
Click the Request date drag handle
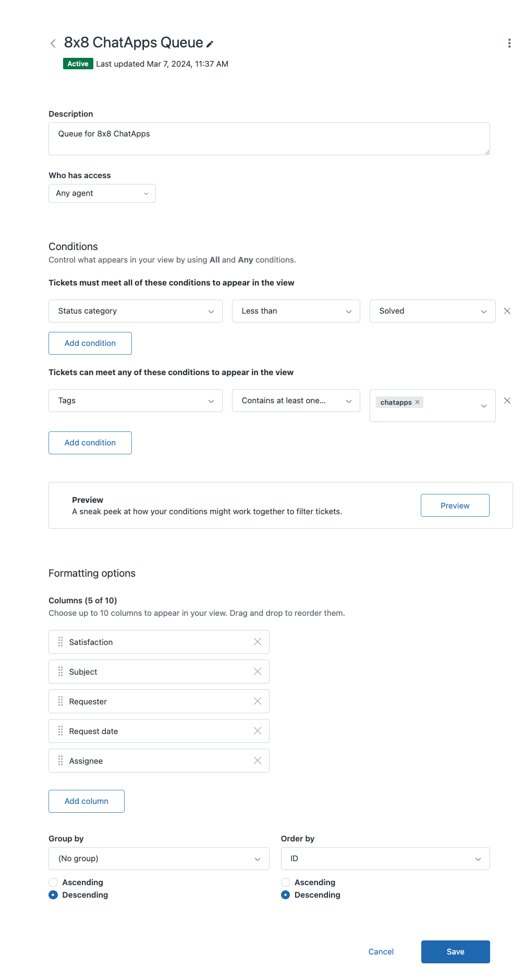click(60, 731)
